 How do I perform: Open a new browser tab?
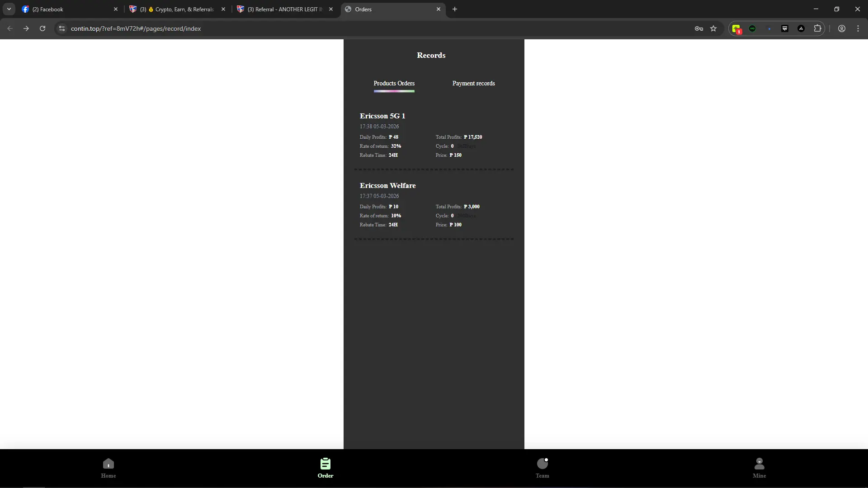click(x=455, y=9)
